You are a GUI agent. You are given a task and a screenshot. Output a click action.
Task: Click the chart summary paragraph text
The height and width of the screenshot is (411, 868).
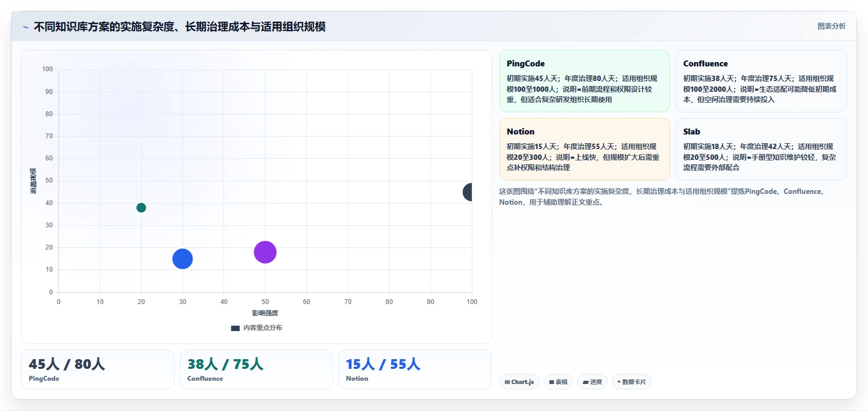pyautogui.click(x=663, y=197)
